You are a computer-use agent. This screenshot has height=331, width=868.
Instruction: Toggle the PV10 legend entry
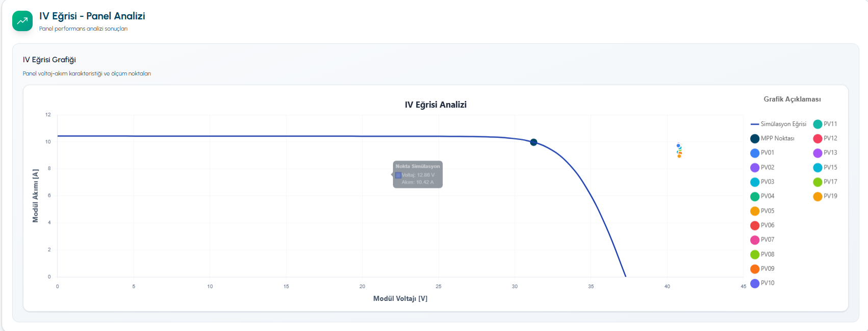point(762,283)
